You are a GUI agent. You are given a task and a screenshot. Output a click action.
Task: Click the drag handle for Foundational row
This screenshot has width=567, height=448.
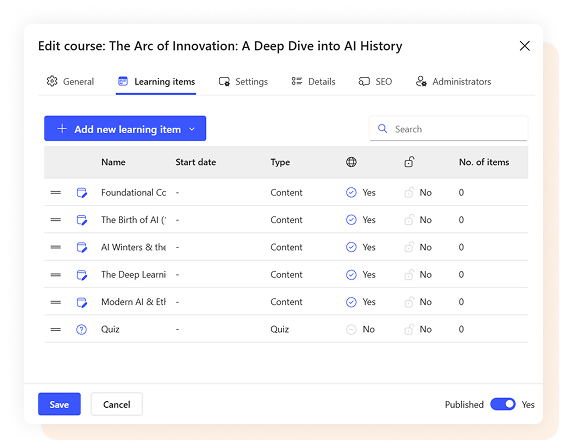[56, 193]
